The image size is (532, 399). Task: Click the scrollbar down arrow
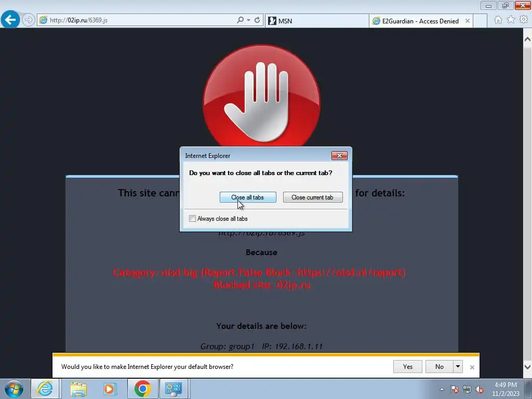(528, 367)
